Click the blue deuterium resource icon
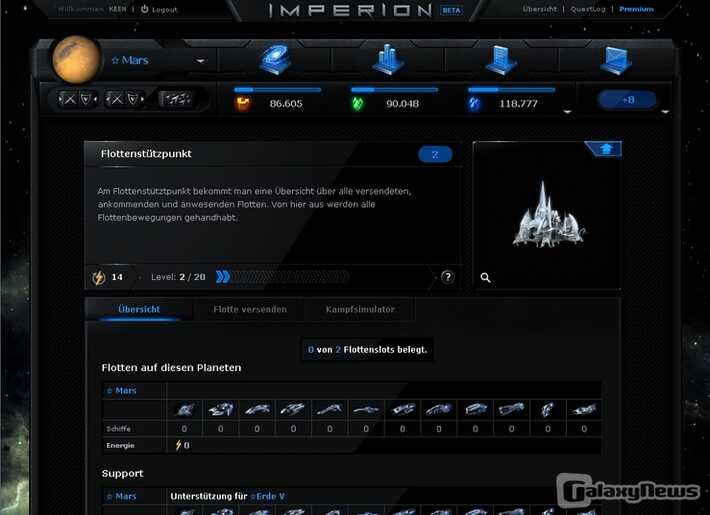710x515 pixels. click(474, 104)
